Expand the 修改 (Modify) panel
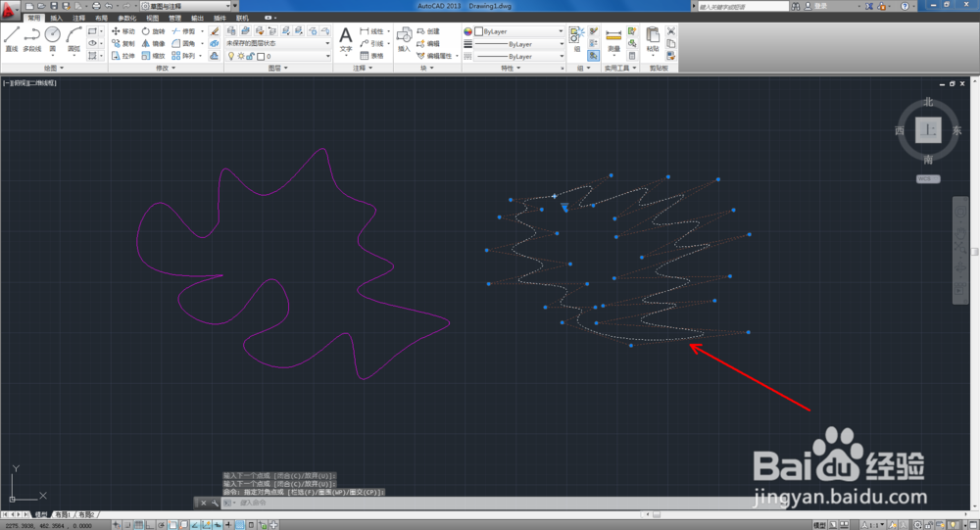This screenshot has height=530, width=980. (166, 69)
